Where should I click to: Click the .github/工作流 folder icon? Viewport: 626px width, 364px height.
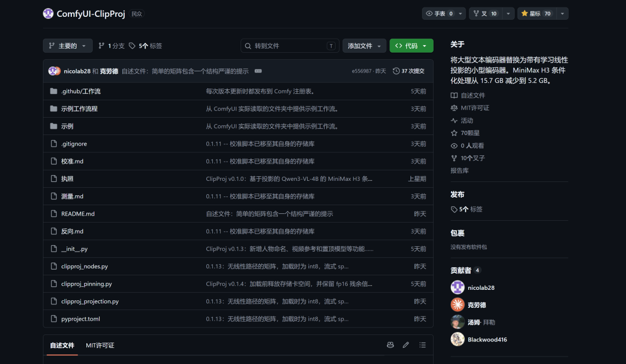click(53, 91)
